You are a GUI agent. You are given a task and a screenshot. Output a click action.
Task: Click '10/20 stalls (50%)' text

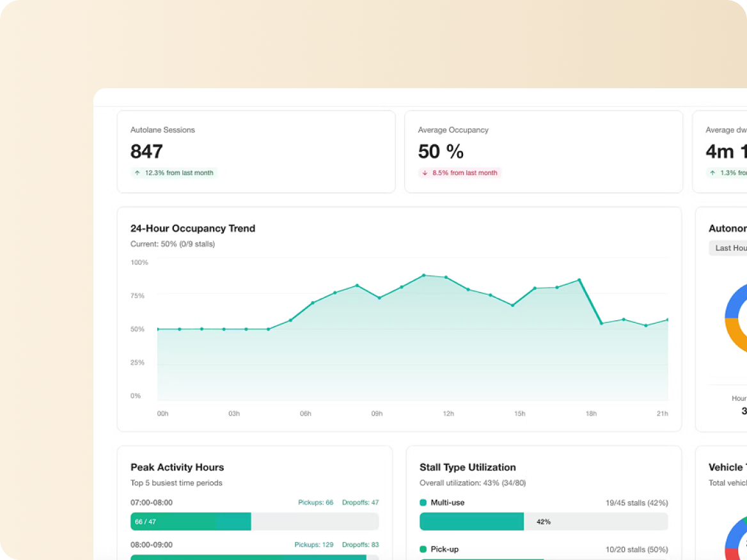pyautogui.click(x=636, y=550)
